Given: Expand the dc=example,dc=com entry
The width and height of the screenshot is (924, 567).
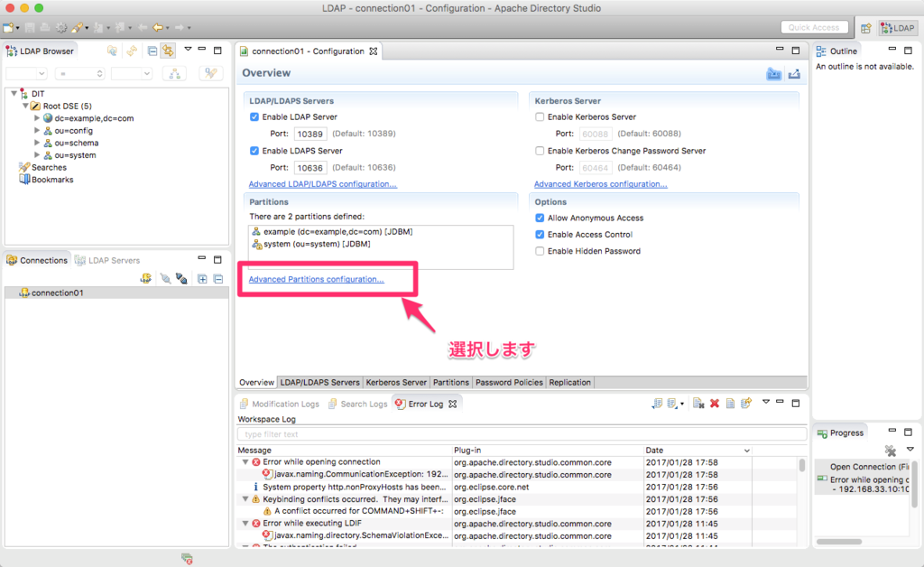Looking at the screenshot, I should [x=37, y=118].
